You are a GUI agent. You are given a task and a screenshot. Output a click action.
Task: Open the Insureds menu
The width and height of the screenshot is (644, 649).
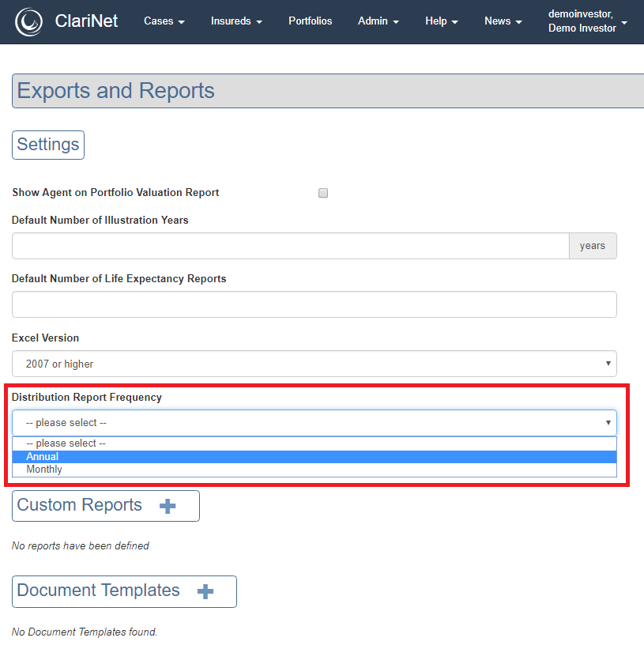coord(236,21)
